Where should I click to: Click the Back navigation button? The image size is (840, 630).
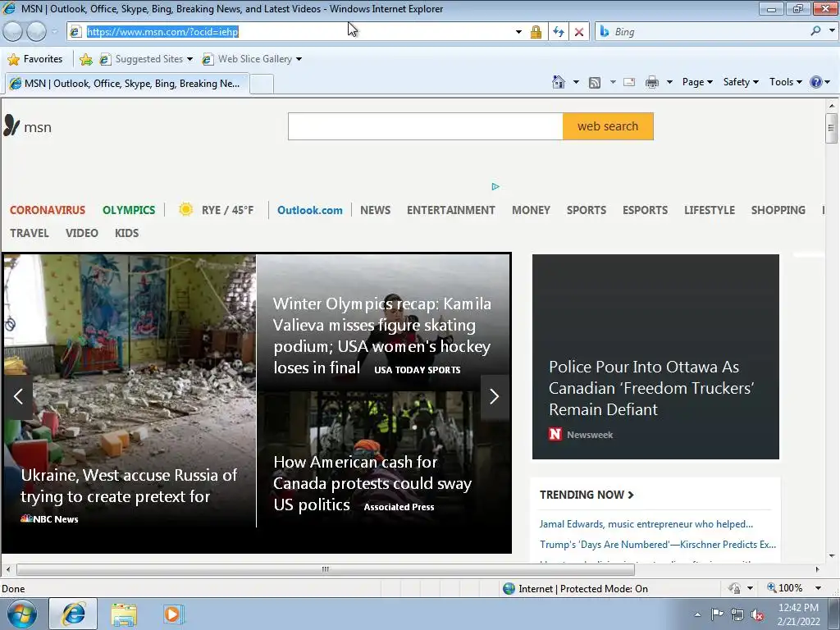(13, 32)
